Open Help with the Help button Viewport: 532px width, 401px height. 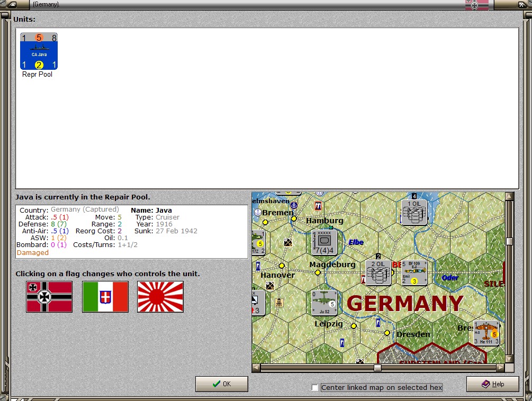click(x=492, y=384)
